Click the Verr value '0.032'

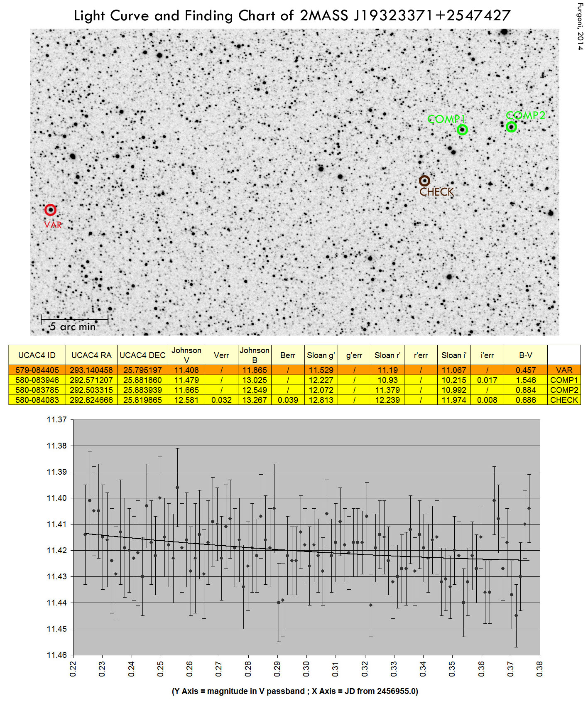click(221, 400)
